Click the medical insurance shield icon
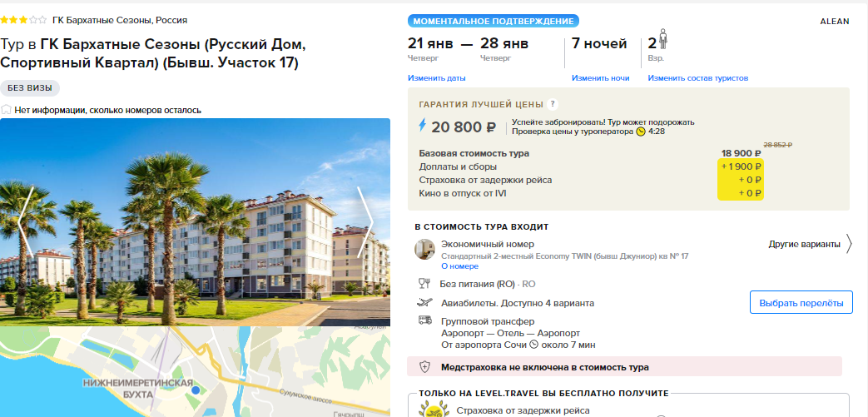868x417 pixels. (x=424, y=366)
